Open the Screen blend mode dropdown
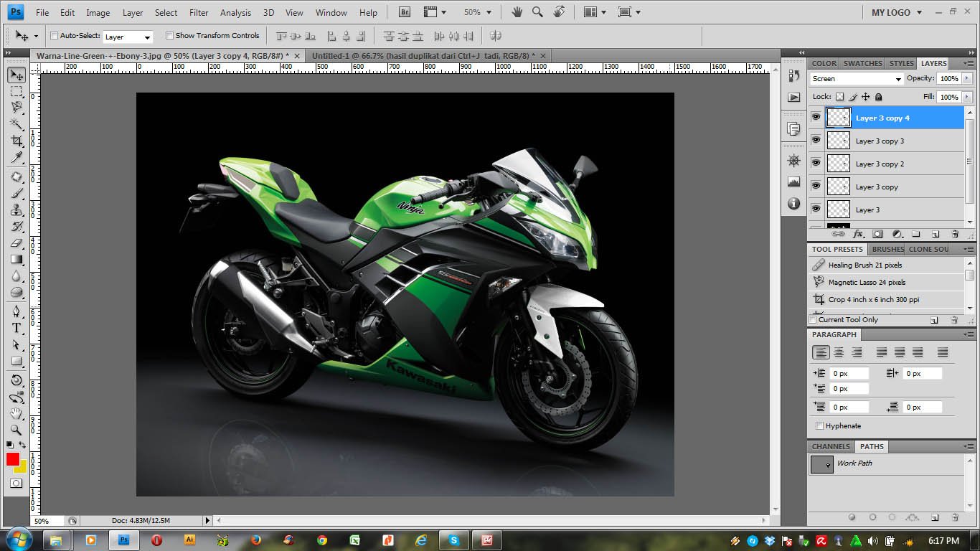The height and width of the screenshot is (551, 980). (x=857, y=79)
